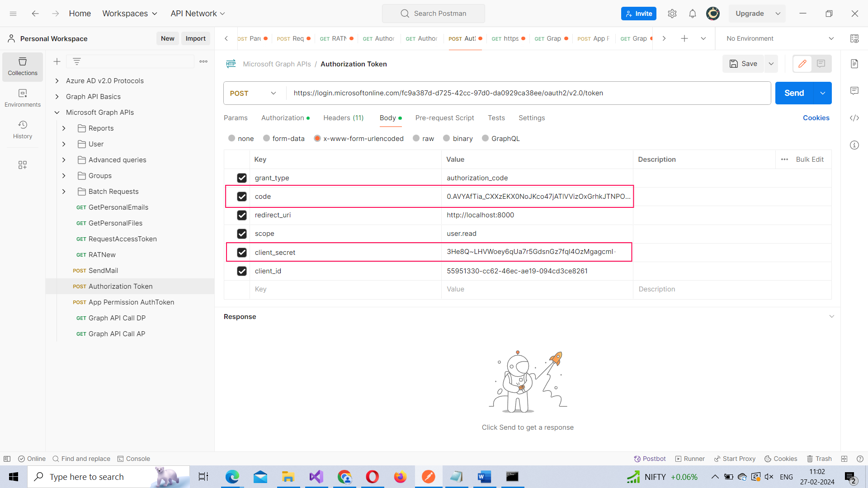Viewport: 868px width, 488px height.
Task: Switch to the Pre-request Script tab
Action: [x=444, y=118]
